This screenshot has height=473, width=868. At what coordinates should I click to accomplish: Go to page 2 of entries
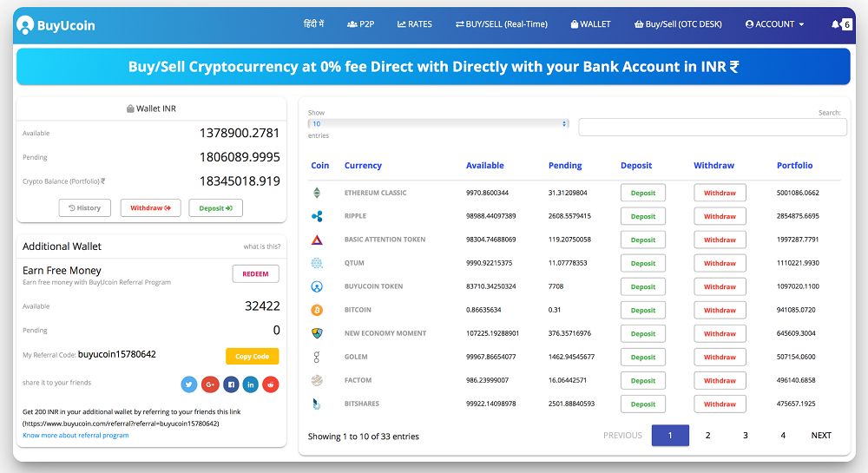click(707, 436)
